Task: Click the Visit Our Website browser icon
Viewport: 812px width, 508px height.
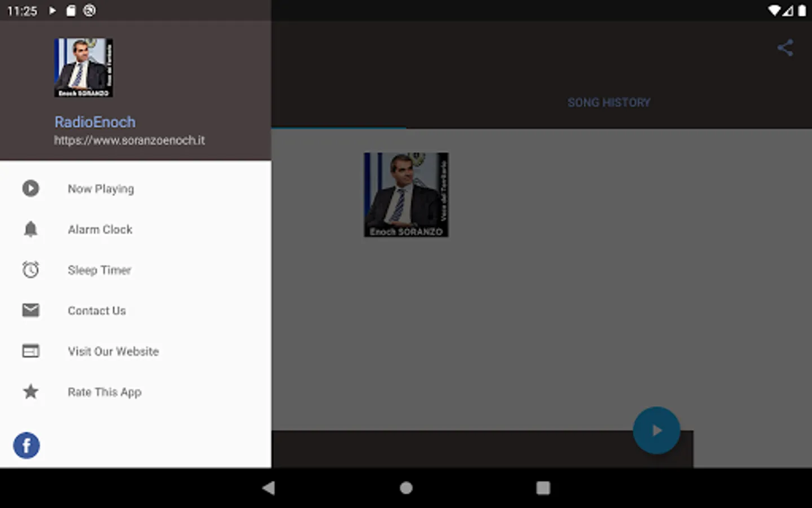Action: tap(30, 351)
